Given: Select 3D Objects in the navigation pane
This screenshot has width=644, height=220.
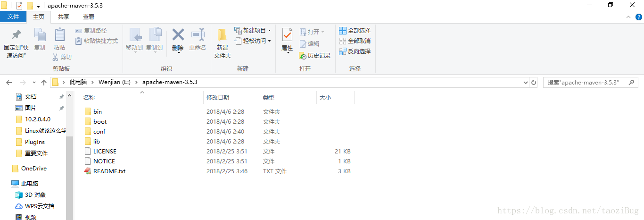Looking at the screenshot, I should click(x=35, y=195).
